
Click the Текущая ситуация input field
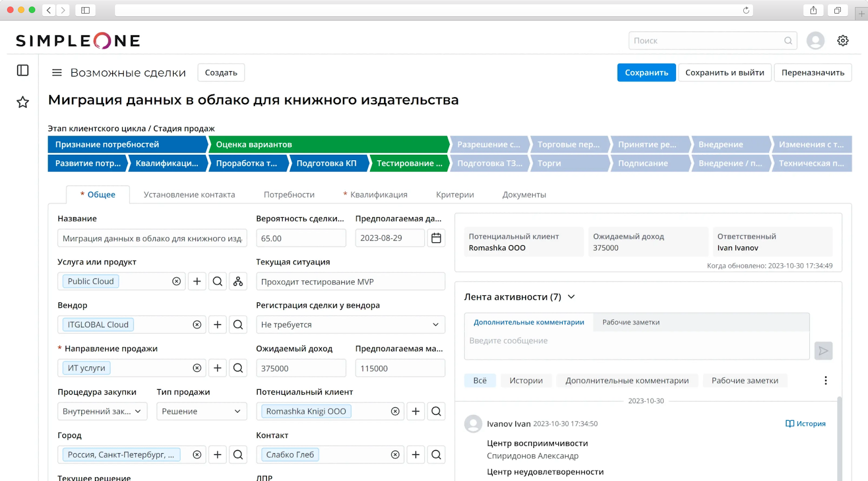(x=350, y=282)
